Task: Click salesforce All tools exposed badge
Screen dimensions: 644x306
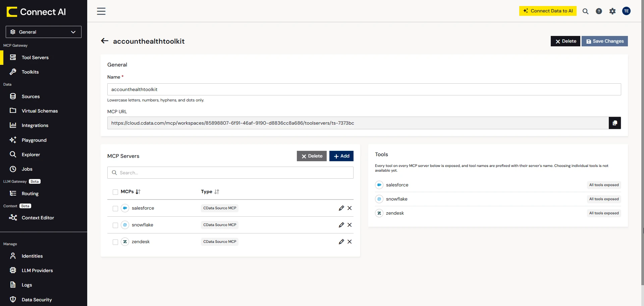Action: click(x=604, y=185)
